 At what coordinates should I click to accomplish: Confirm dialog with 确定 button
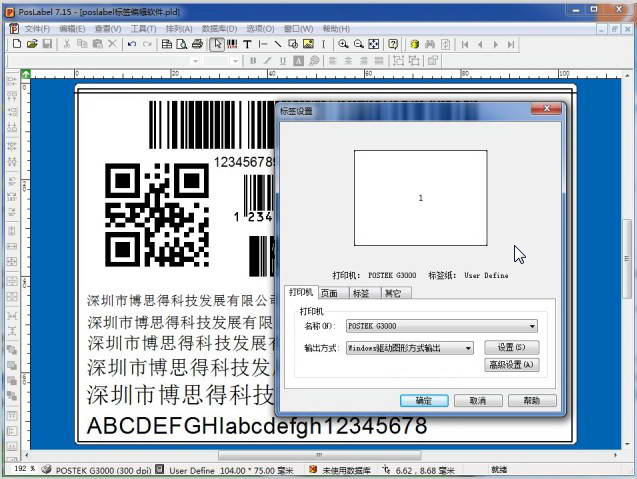click(424, 401)
